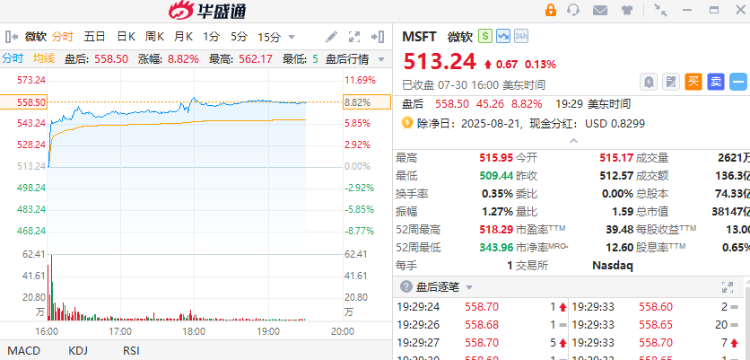Open the 15分 period dropdown arrow
Screen dimensions: 750x360
(291, 37)
